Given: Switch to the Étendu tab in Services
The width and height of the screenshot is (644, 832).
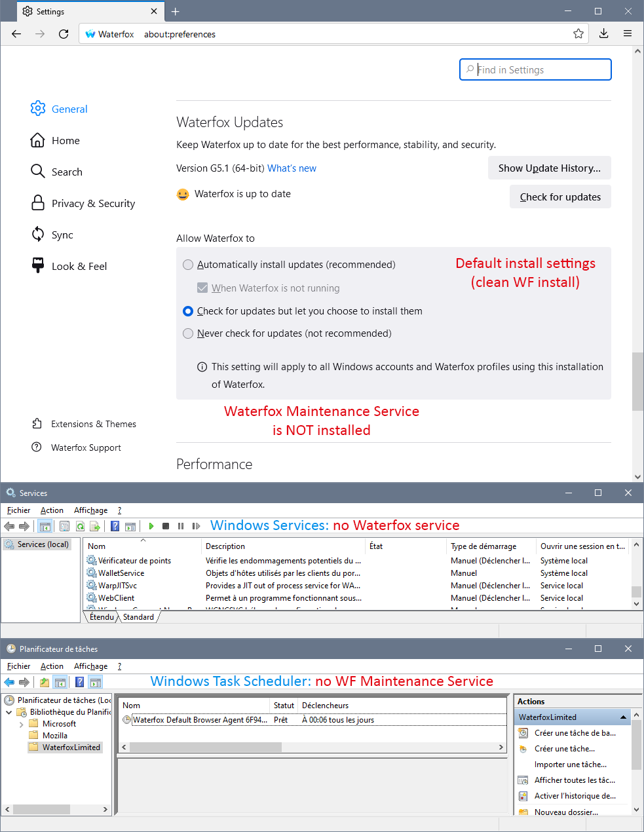Looking at the screenshot, I should (x=102, y=617).
